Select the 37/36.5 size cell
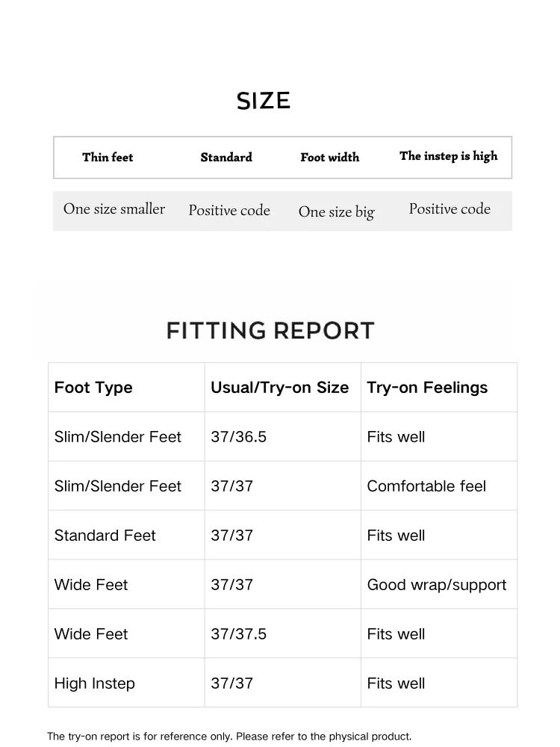The height and width of the screenshot is (747, 560). (238, 437)
